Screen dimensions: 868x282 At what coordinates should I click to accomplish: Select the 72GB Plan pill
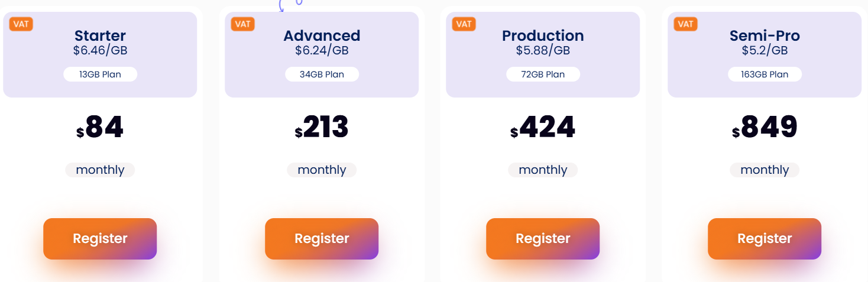543,74
